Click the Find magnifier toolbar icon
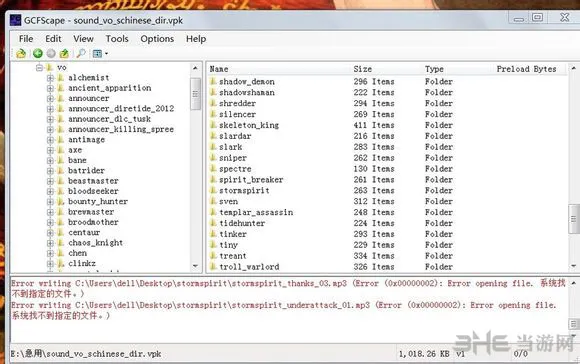The image size is (580, 364). 81,54
